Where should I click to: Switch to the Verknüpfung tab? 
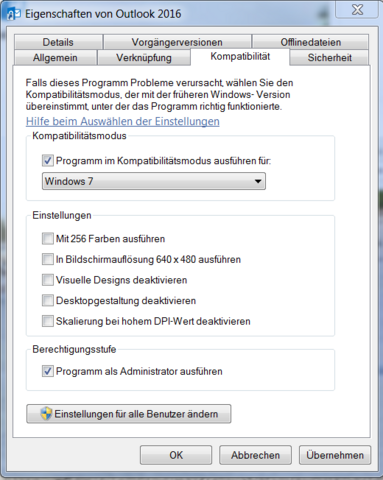pos(144,57)
